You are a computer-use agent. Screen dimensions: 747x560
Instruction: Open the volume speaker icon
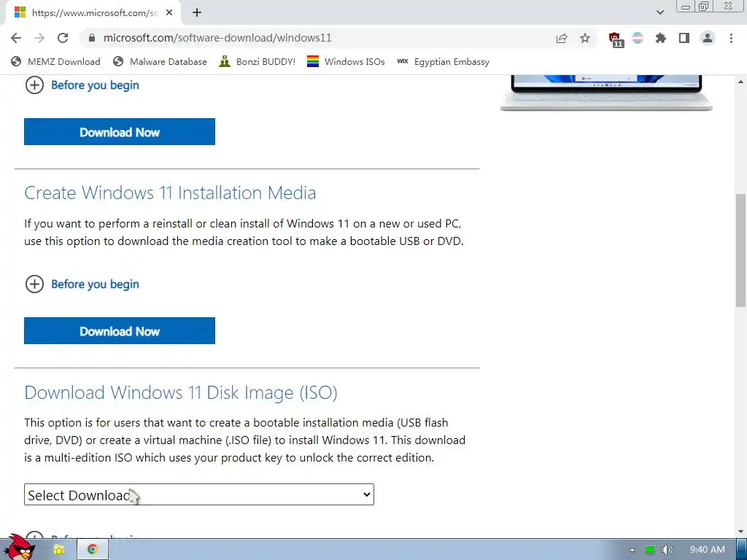667,550
